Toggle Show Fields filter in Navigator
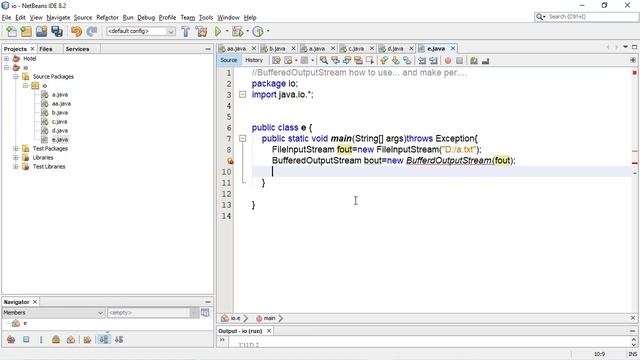Viewport: 640px width, 360px height. (x=26, y=340)
